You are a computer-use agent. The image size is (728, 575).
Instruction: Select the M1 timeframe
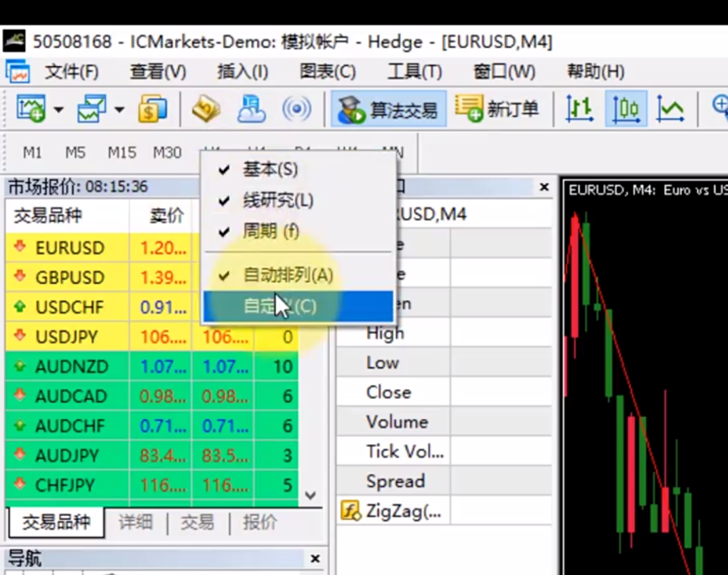tap(33, 152)
